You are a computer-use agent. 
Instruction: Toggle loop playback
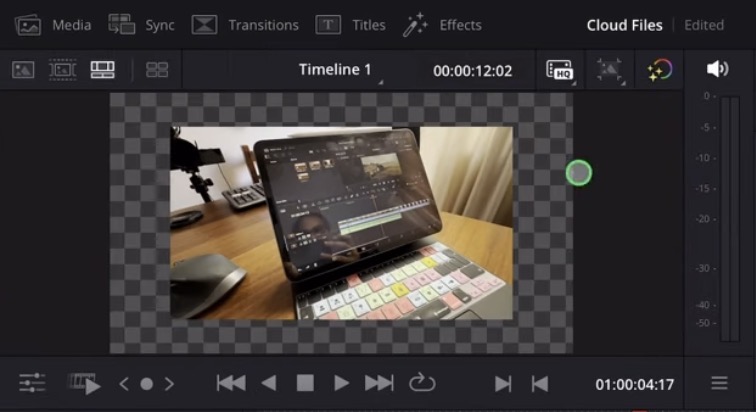tap(422, 383)
